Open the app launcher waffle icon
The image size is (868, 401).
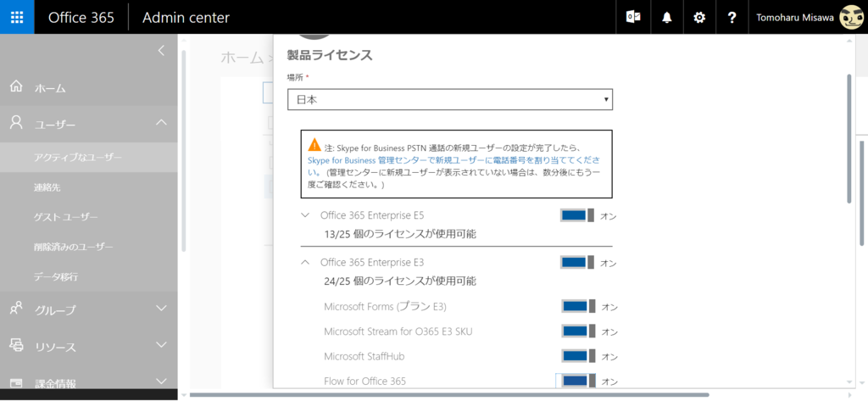coord(17,17)
